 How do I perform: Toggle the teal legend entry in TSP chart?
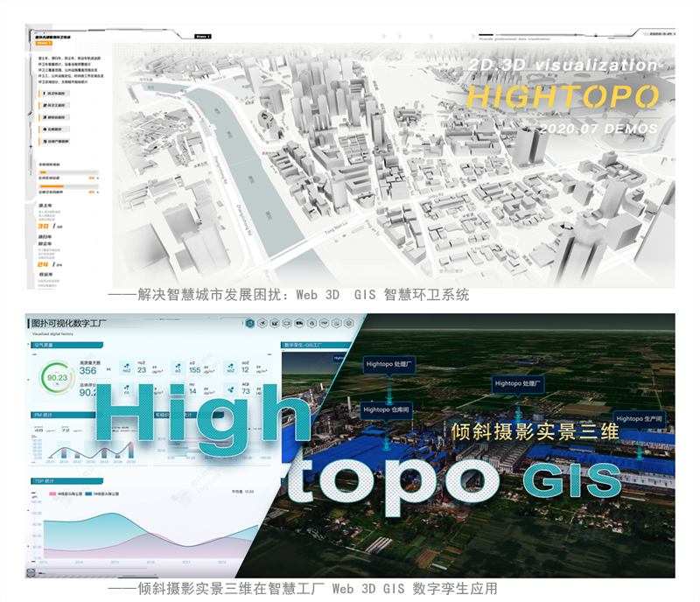(x=102, y=493)
